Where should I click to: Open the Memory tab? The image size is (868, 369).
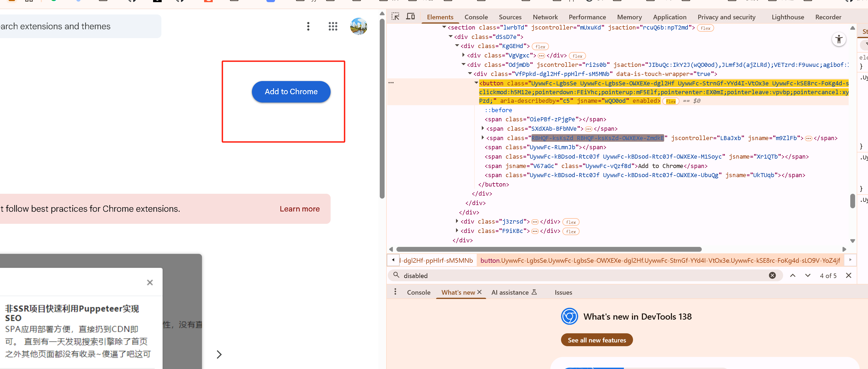629,17
